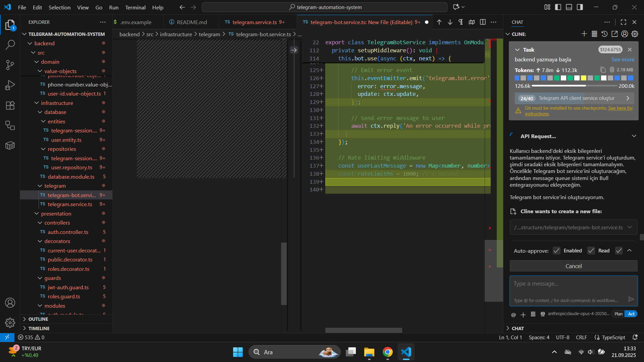Open Explorer more actions ellipsis
The height and width of the screenshot is (362, 644).
[103, 22]
